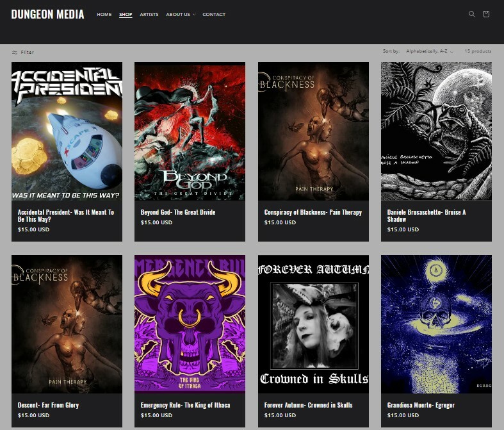Open the Artists menu item
Image resolution: width=504 pixels, height=430 pixels.
coord(149,15)
